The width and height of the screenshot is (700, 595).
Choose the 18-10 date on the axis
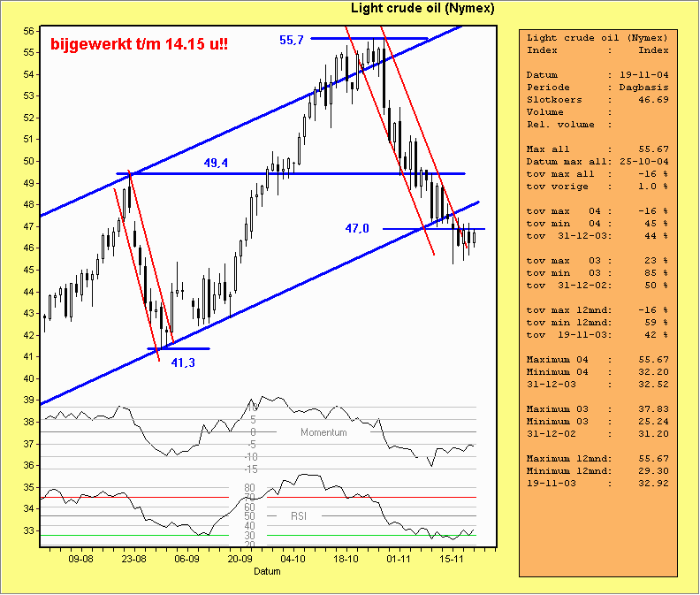(x=346, y=560)
